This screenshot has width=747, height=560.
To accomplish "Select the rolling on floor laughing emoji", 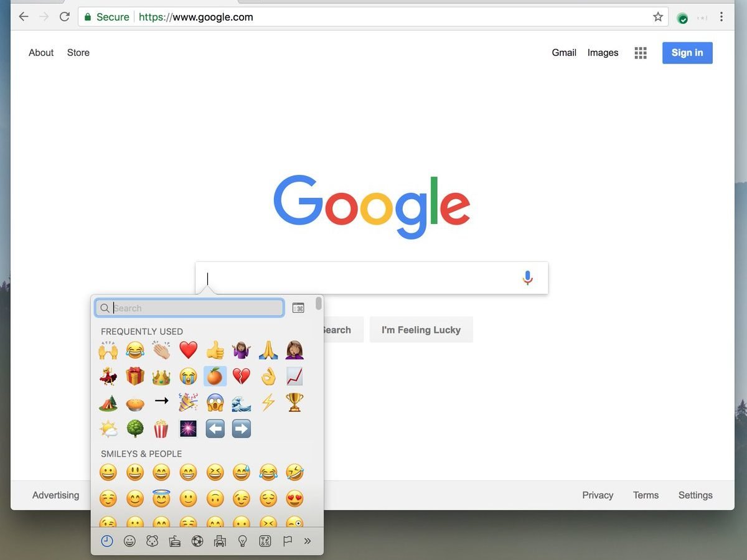I will [294, 473].
